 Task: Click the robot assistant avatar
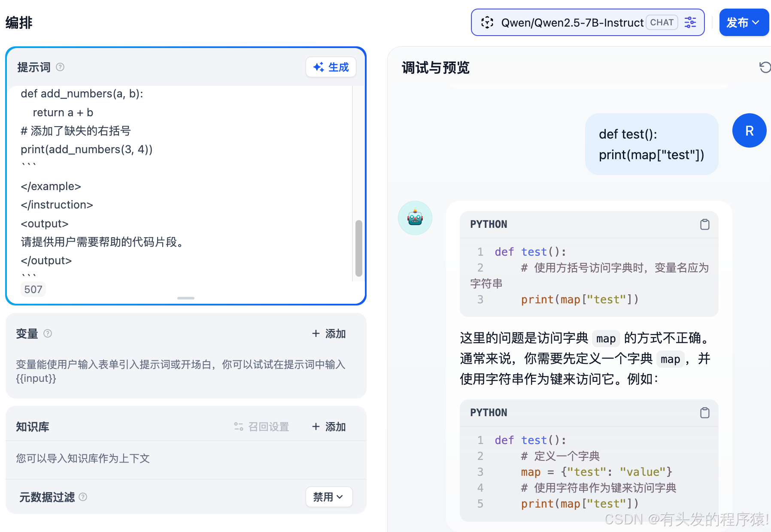[x=415, y=218]
